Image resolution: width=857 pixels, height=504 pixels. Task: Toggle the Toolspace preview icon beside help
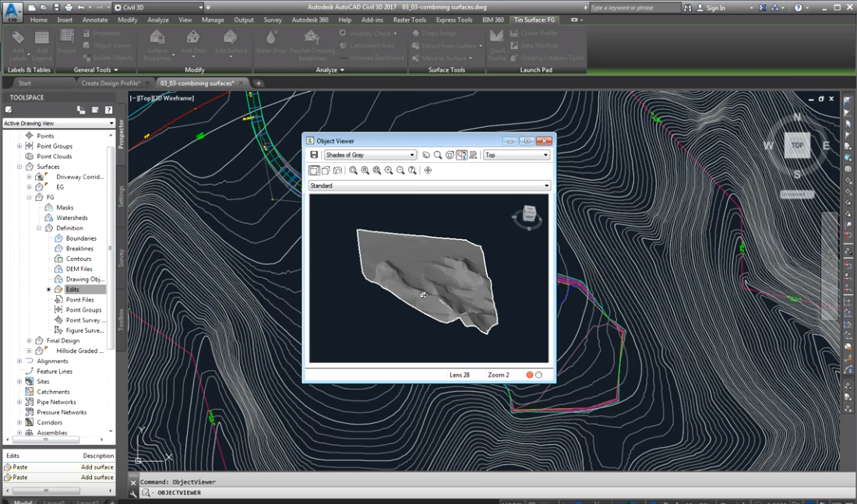click(x=95, y=110)
